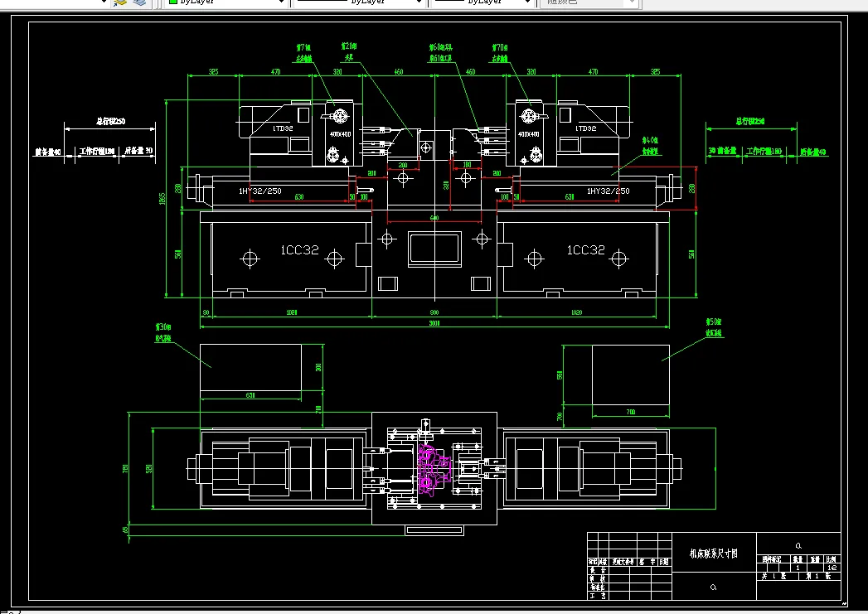Click the 比例 cell in the title block

832,559
